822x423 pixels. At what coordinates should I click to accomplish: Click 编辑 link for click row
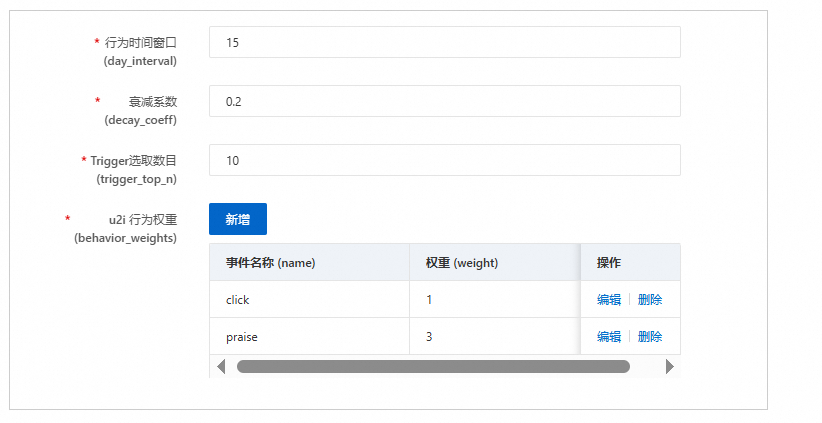click(609, 299)
